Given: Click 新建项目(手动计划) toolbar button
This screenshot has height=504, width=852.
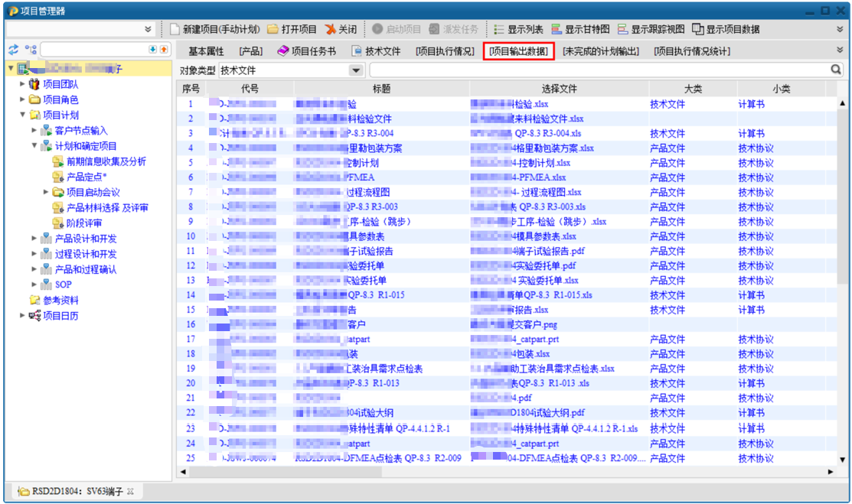Looking at the screenshot, I should click(215, 29).
